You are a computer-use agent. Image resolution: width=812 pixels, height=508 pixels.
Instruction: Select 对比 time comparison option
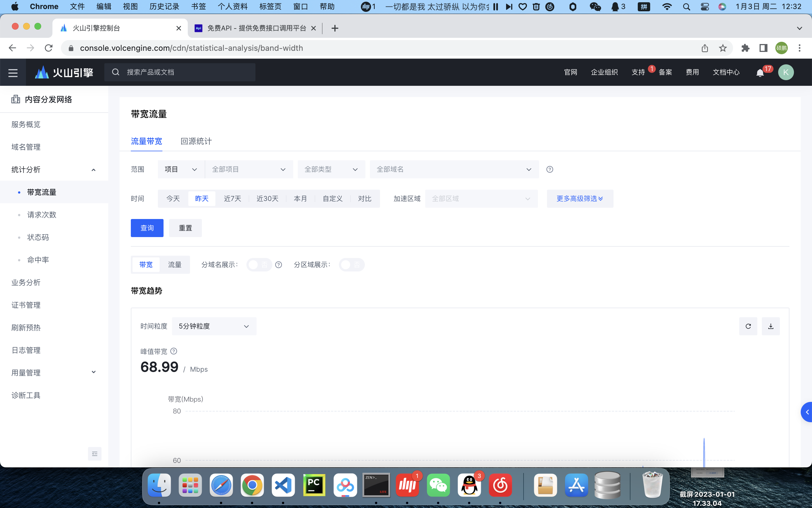(x=364, y=199)
